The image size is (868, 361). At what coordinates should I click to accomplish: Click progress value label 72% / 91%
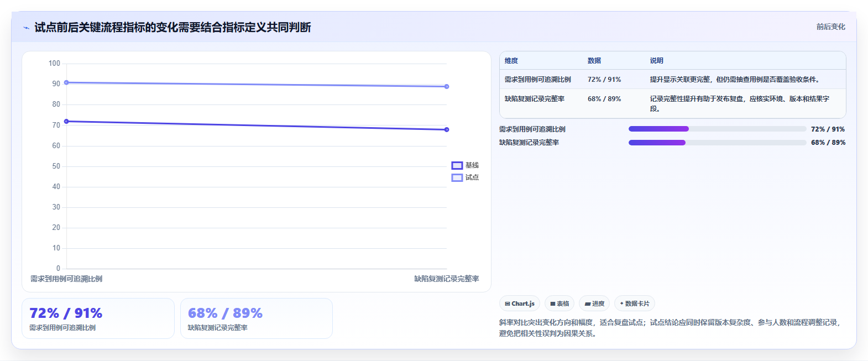click(x=828, y=129)
